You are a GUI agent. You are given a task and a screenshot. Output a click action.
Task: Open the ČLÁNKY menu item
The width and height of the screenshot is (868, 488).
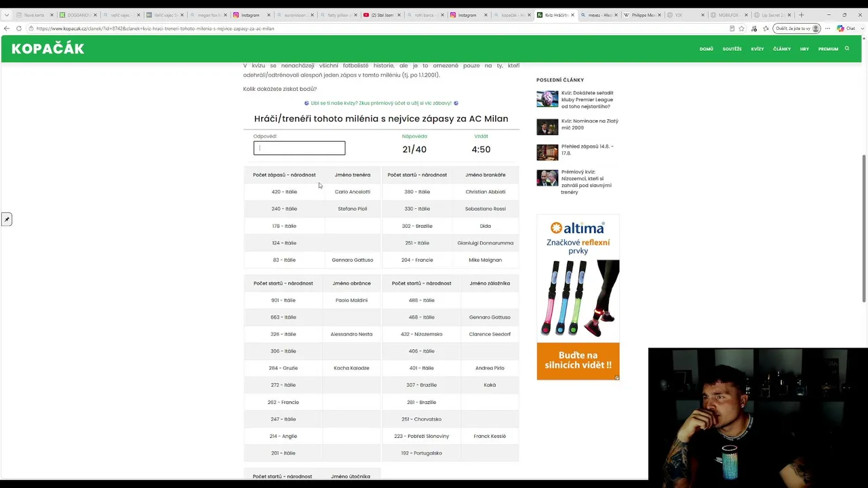[x=782, y=49]
